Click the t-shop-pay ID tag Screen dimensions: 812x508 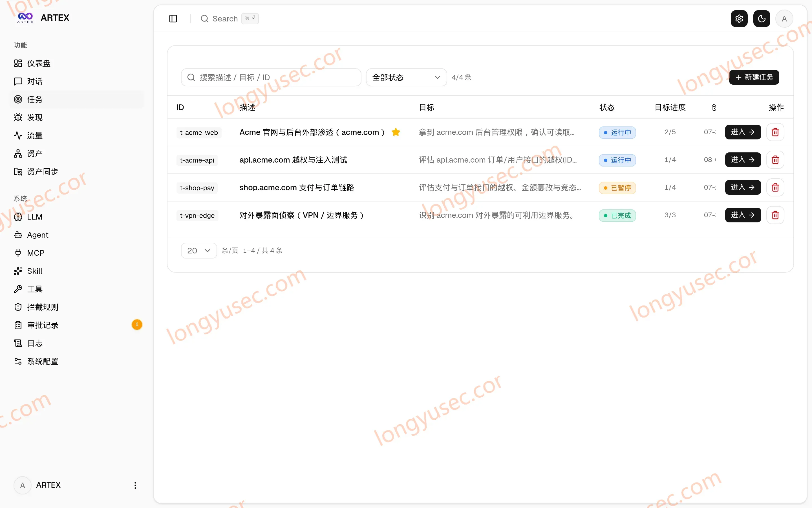(197, 188)
